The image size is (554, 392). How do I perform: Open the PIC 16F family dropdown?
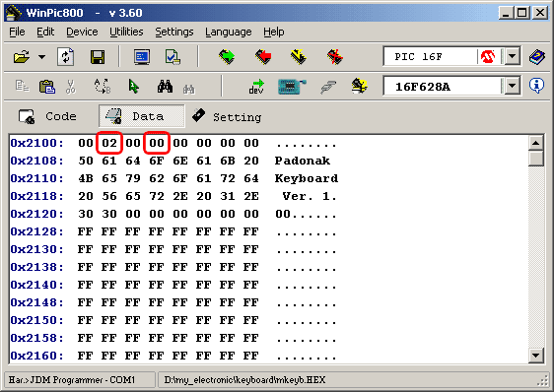point(512,56)
